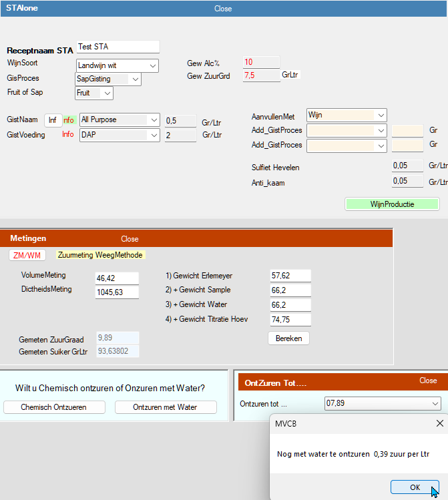
Task: Expand the GistNaam All Purpose dropdown
Action: 154,120
